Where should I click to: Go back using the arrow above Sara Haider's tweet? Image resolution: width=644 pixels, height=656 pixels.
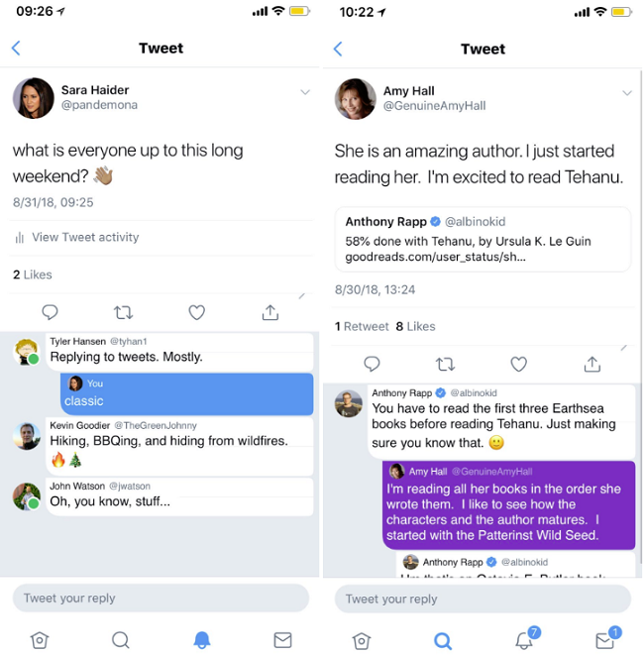click(x=16, y=49)
